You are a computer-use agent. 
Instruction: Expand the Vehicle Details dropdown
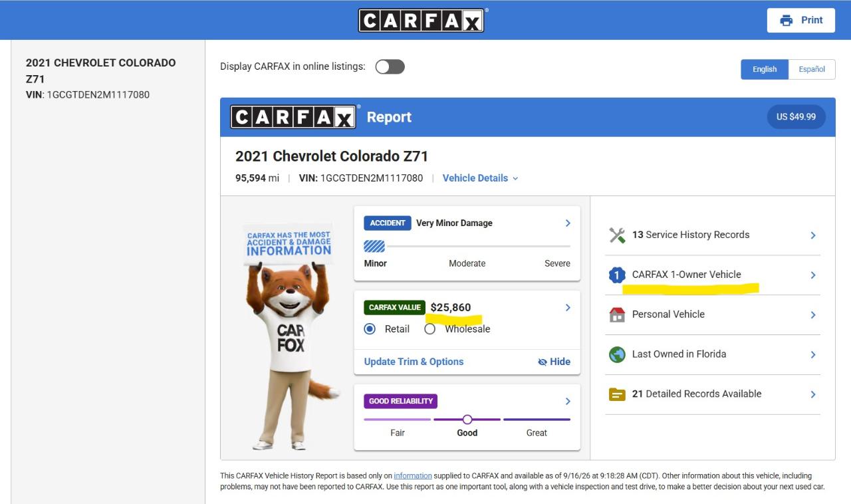coord(480,178)
